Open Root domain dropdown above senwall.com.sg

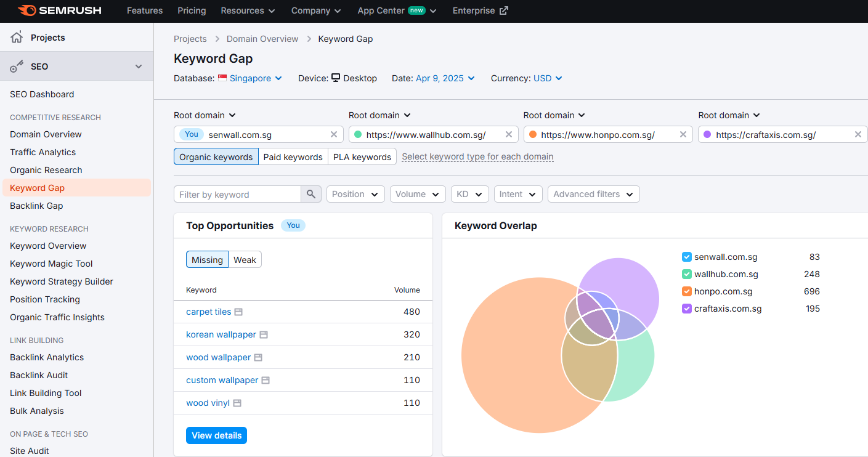pyautogui.click(x=205, y=115)
